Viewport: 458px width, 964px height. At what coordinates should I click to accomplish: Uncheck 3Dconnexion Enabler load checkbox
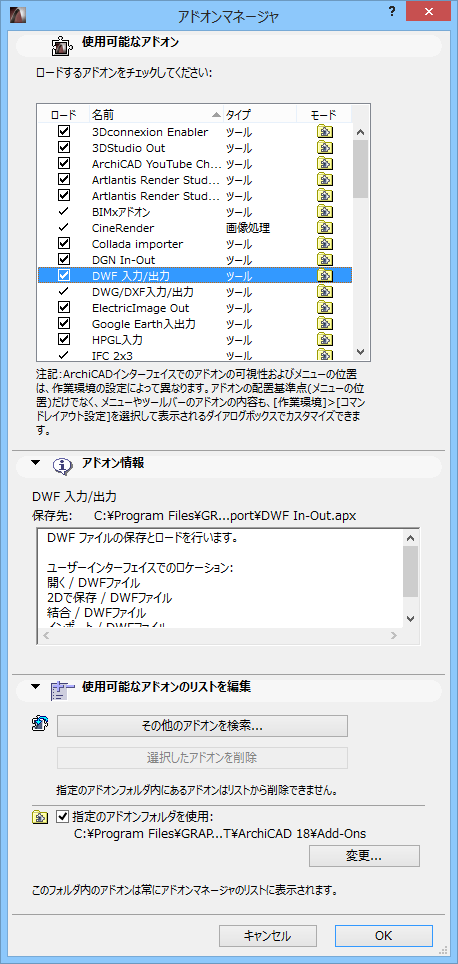64,132
